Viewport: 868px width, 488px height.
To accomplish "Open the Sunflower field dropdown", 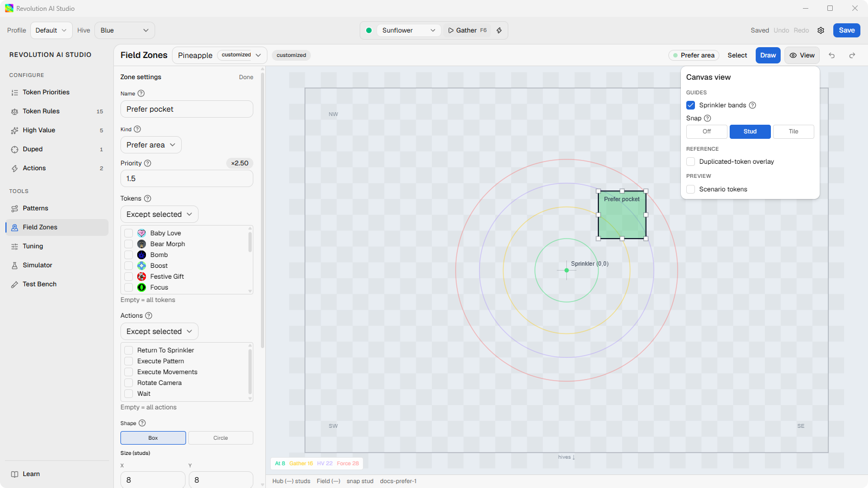I will 409,30.
